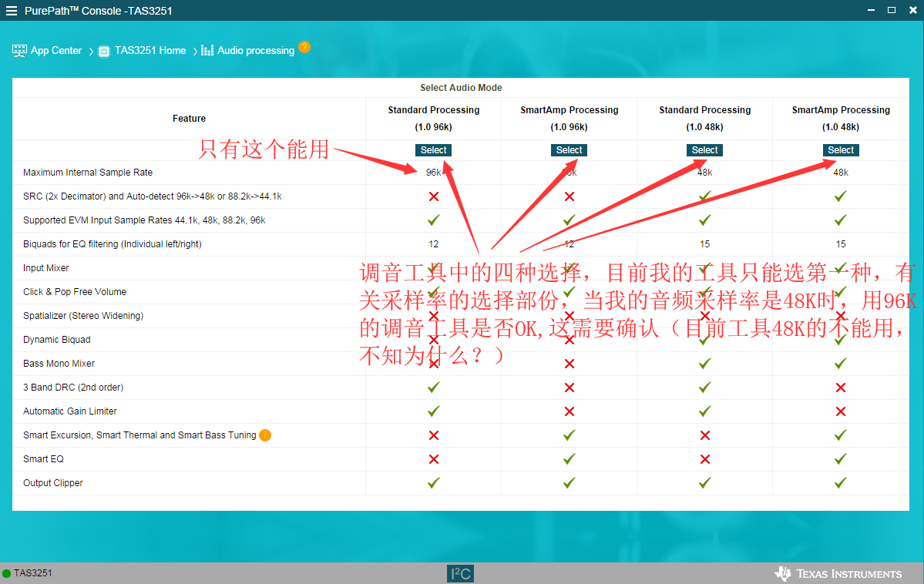Click the Spatializer (Stereo Widening) label
Viewport: 924px width, 584px height.
click(x=83, y=316)
